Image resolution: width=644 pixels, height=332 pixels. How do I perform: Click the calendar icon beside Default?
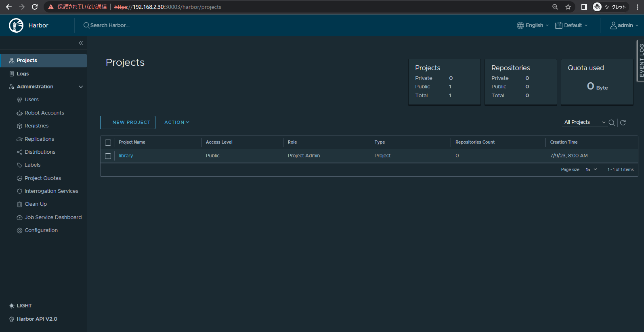(559, 25)
